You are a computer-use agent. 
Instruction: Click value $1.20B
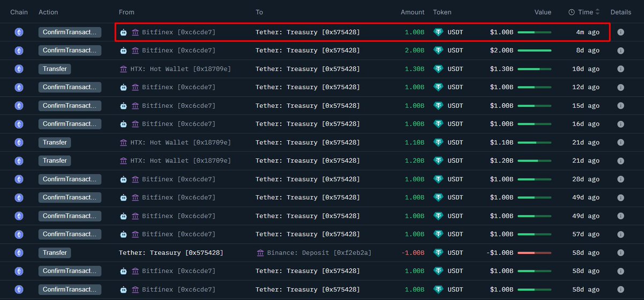point(501,160)
